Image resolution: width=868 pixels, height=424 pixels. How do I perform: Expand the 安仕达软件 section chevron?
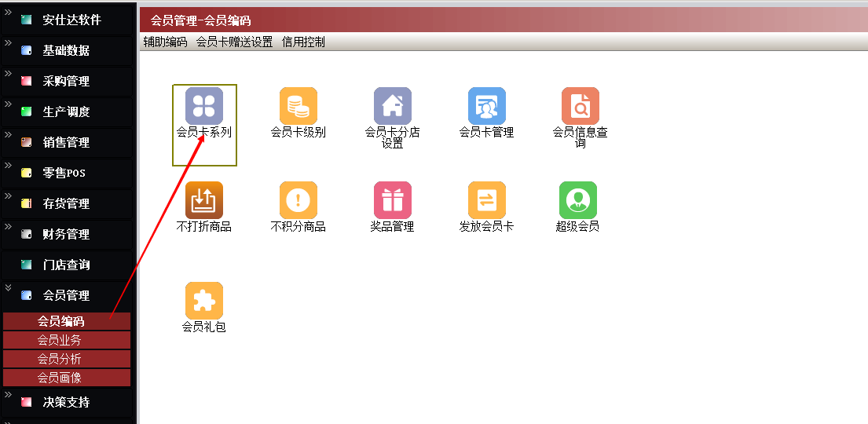8,12
